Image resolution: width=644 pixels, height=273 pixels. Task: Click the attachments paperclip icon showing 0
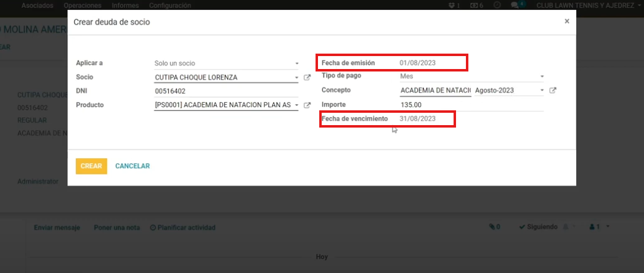(x=494, y=227)
